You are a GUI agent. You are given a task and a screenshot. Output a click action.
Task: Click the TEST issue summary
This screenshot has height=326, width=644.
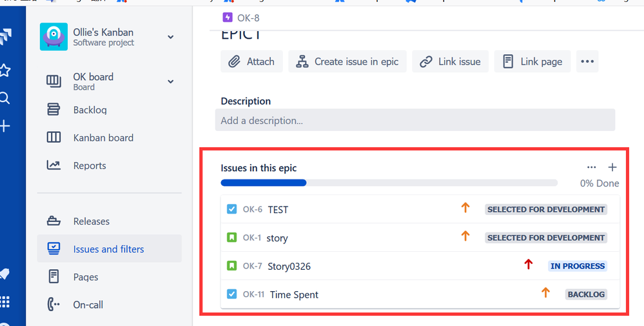pyautogui.click(x=278, y=210)
